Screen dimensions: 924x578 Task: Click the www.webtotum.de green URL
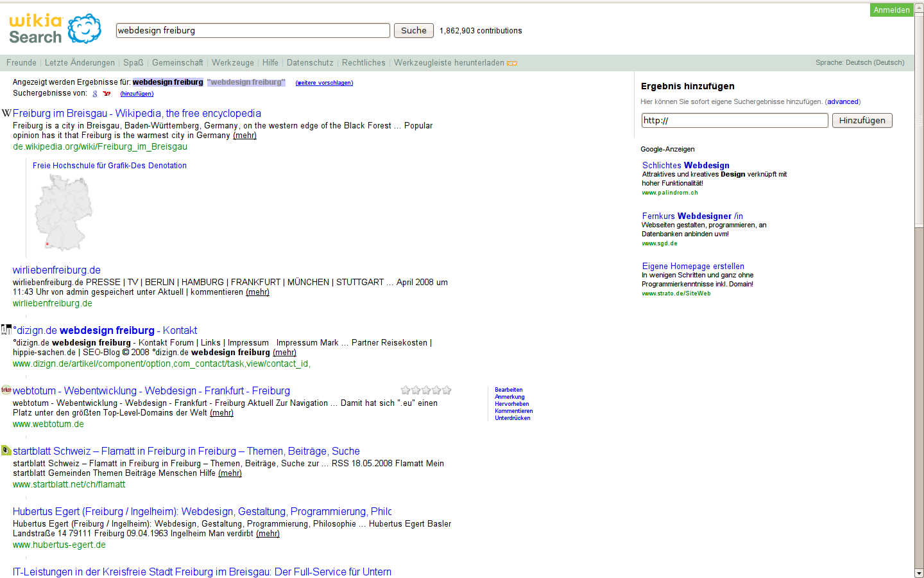tap(48, 424)
